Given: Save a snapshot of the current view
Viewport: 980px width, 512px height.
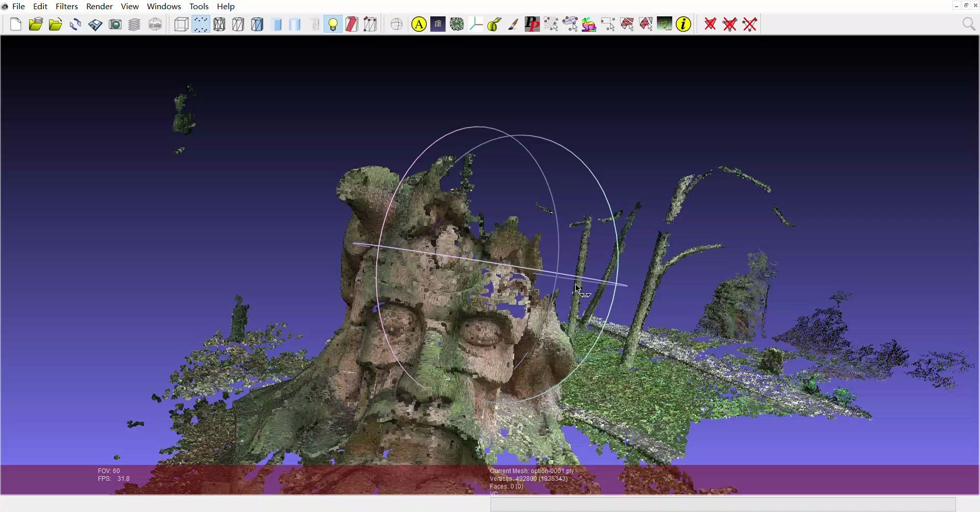Looking at the screenshot, I should click(x=115, y=24).
